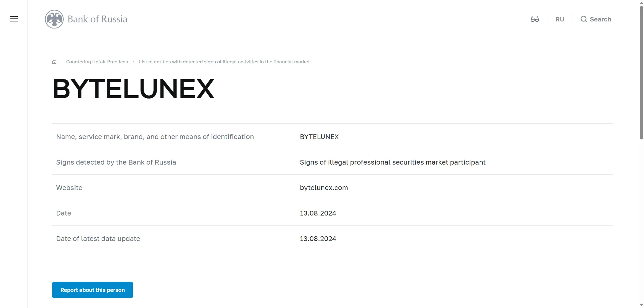This screenshot has width=644, height=308.
Task: Open the hamburger navigation menu
Action: 14,19
